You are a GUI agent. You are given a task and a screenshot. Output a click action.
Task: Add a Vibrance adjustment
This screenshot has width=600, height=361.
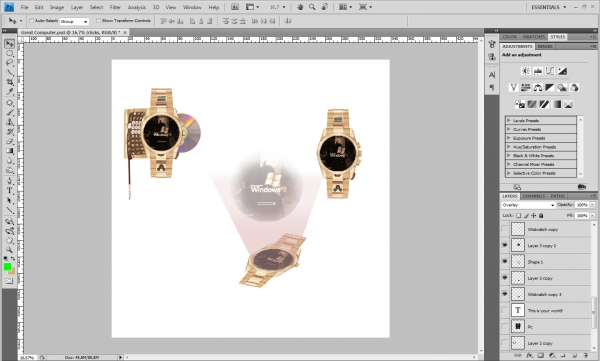(x=513, y=88)
